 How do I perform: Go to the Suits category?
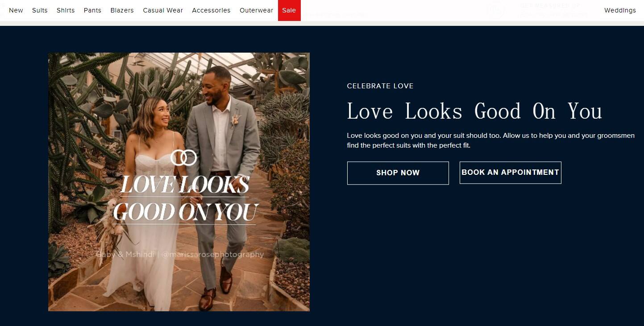click(x=40, y=10)
